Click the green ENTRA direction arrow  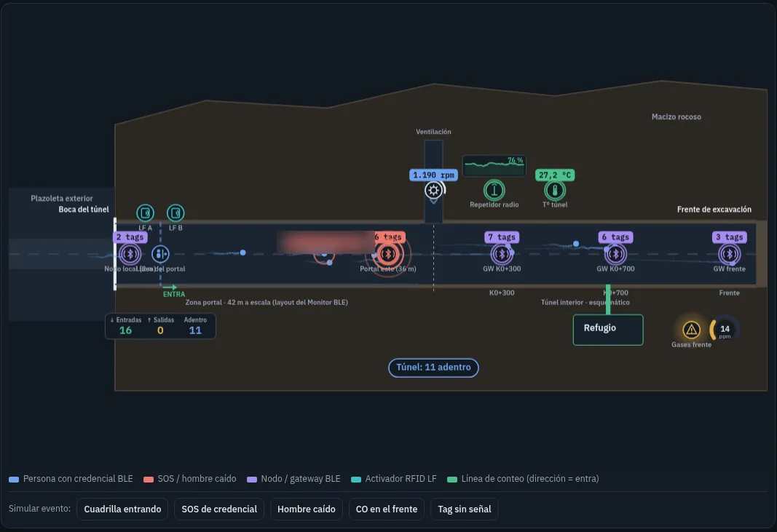point(170,287)
